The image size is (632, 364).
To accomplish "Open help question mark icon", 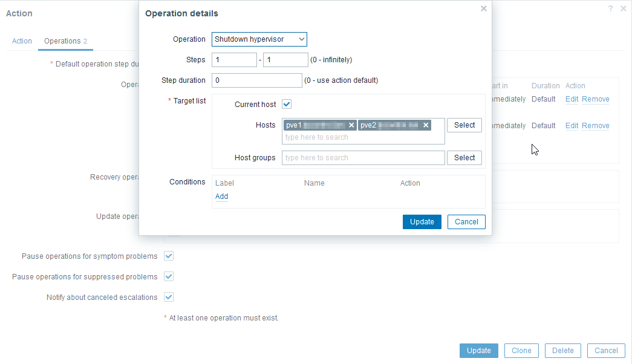I will [611, 8].
